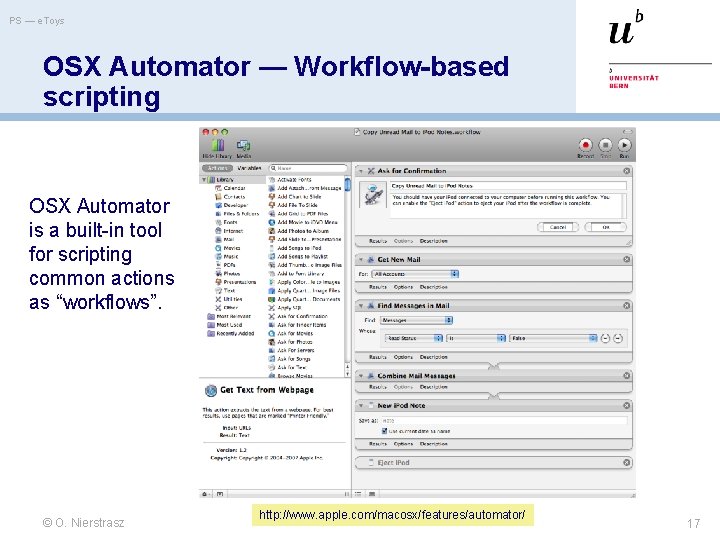Image resolution: width=720 pixels, height=540 pixels.
Task: Show Options under Get New Mail
Action: coord(403,287)
